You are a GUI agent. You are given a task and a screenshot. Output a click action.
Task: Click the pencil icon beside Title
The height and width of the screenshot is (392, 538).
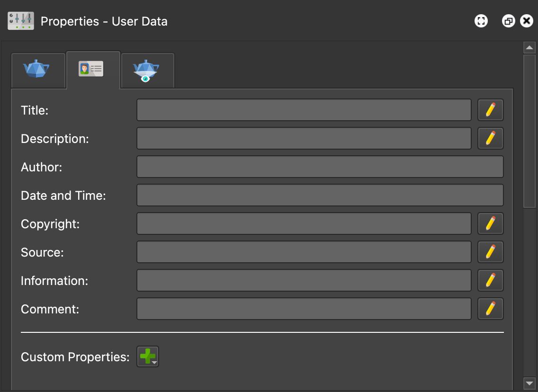pos(490,110)
